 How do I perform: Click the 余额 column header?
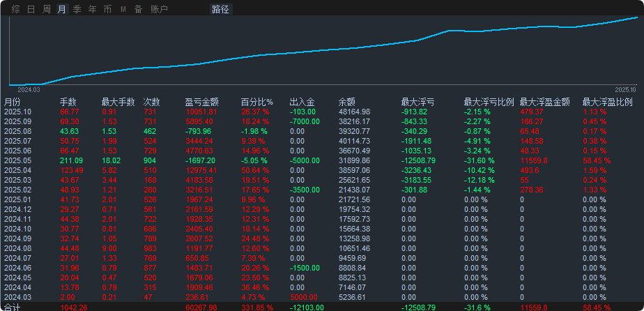[346, 102]
